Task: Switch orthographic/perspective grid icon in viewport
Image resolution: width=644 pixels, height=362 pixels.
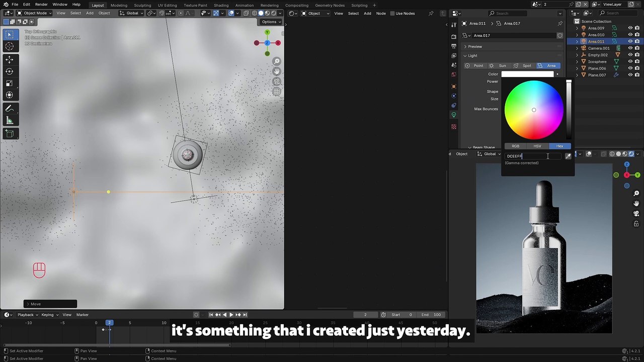Action: (277, 92)
